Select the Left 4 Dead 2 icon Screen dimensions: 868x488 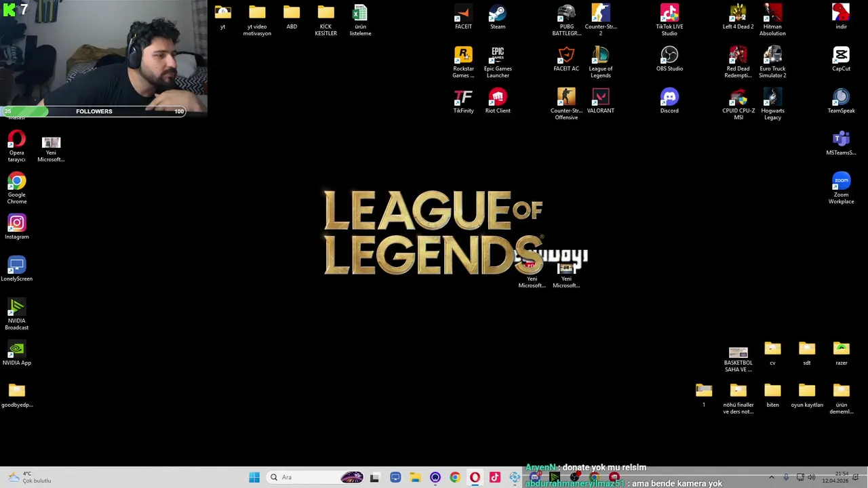click(738, 18)
